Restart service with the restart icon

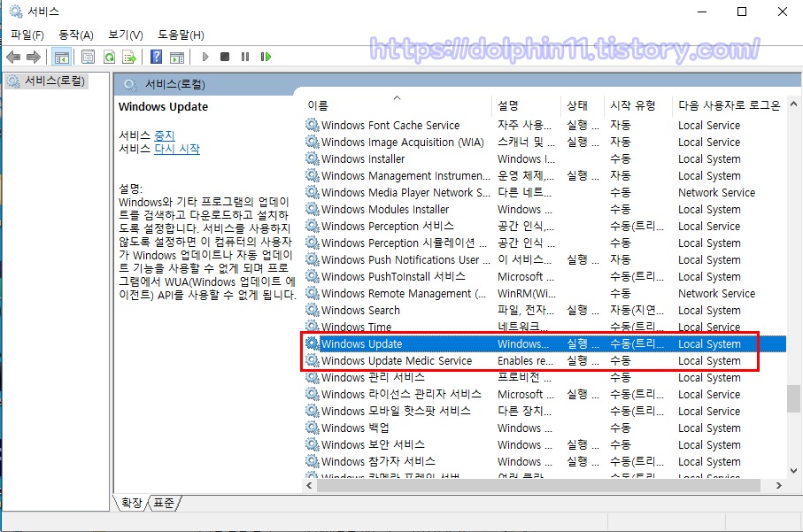tap(266, 57)
